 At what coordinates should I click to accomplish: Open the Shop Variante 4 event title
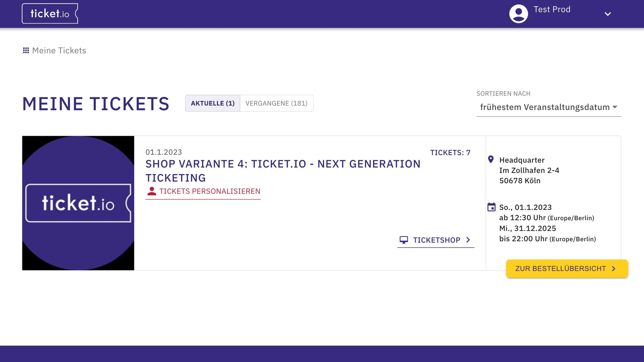(283, 171)
